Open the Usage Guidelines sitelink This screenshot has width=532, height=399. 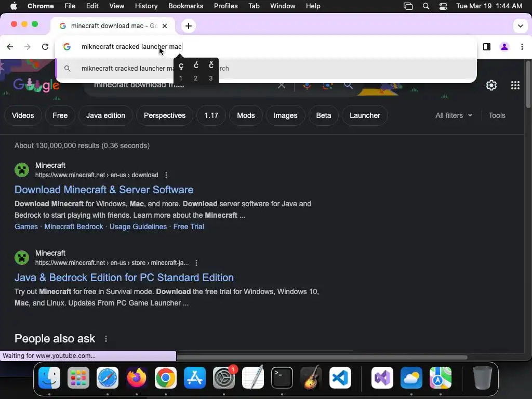click(138, 227)
